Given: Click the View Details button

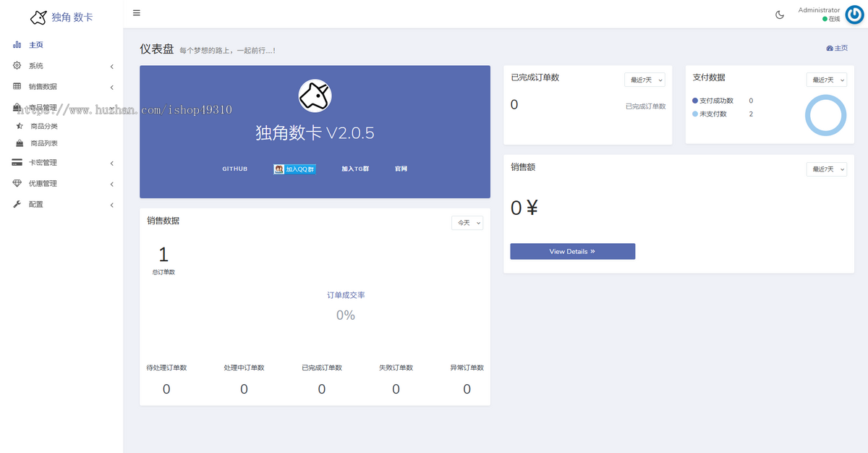Looking at the screenshot, I should [573, 251].
